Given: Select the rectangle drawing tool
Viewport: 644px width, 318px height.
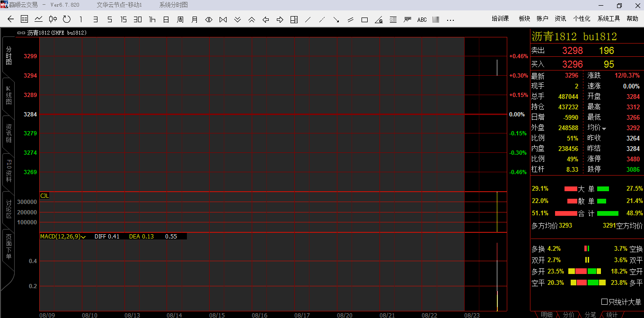Looking at the screenshot, I should pos(364,20).
